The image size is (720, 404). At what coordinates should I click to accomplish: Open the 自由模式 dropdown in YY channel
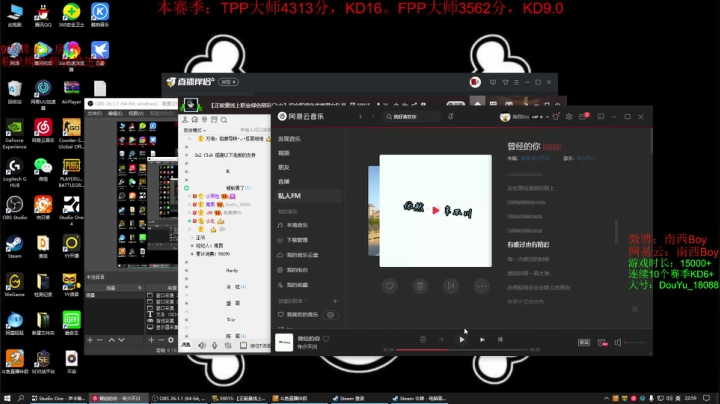195,130
